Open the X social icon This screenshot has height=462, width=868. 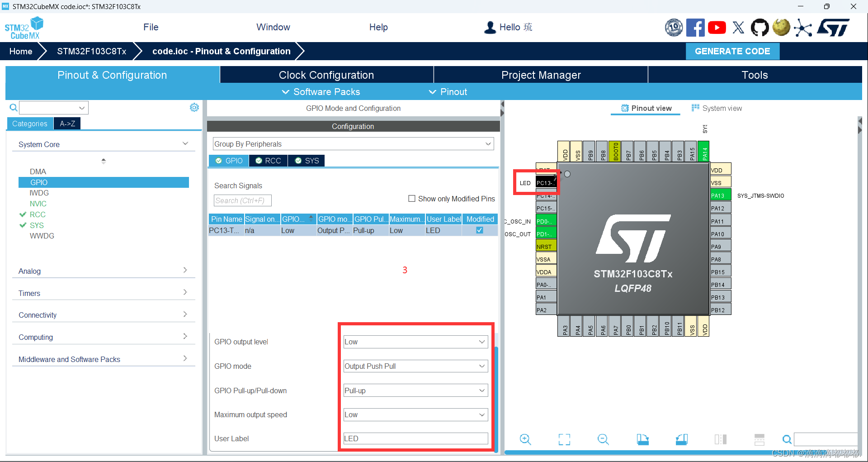pos(738,28)
